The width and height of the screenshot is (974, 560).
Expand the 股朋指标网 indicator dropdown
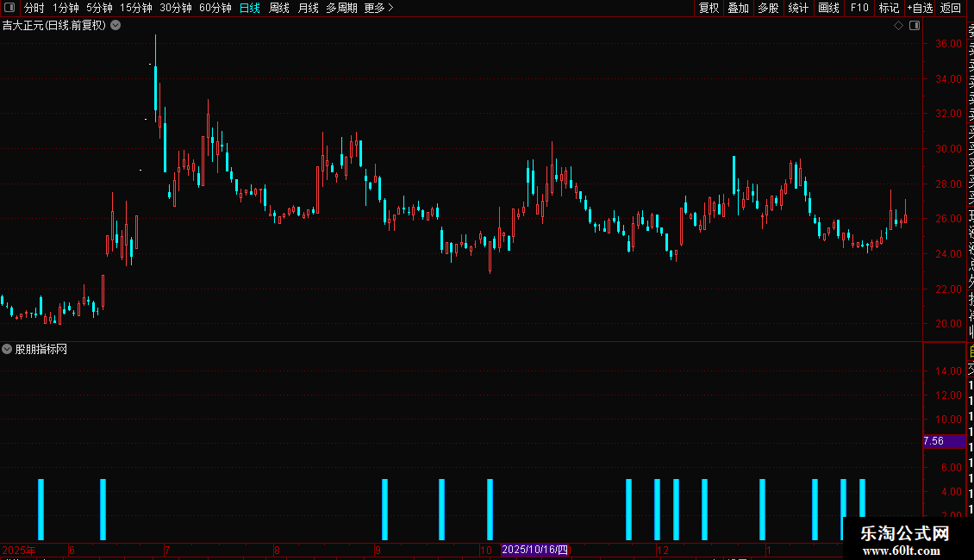tap(7, 350)
